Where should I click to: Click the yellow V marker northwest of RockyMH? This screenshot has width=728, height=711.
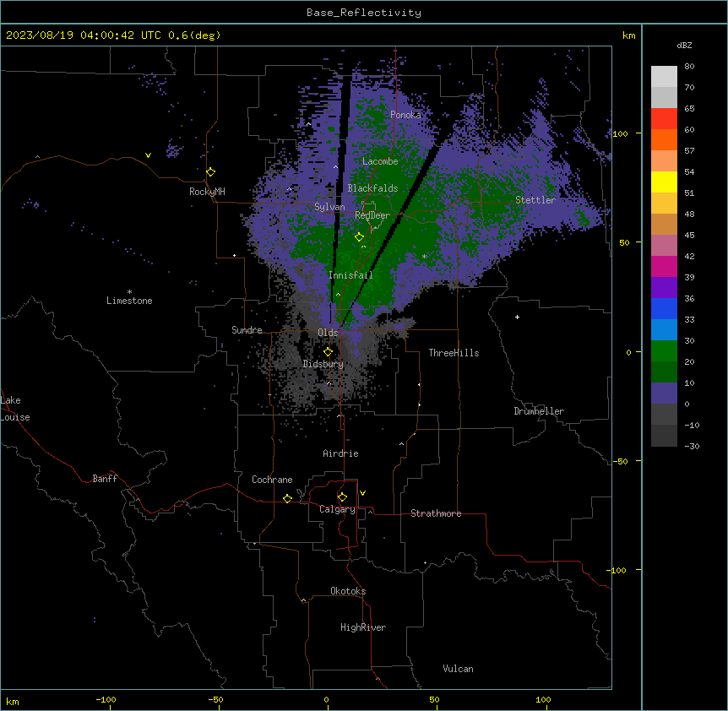pos(148,155)
